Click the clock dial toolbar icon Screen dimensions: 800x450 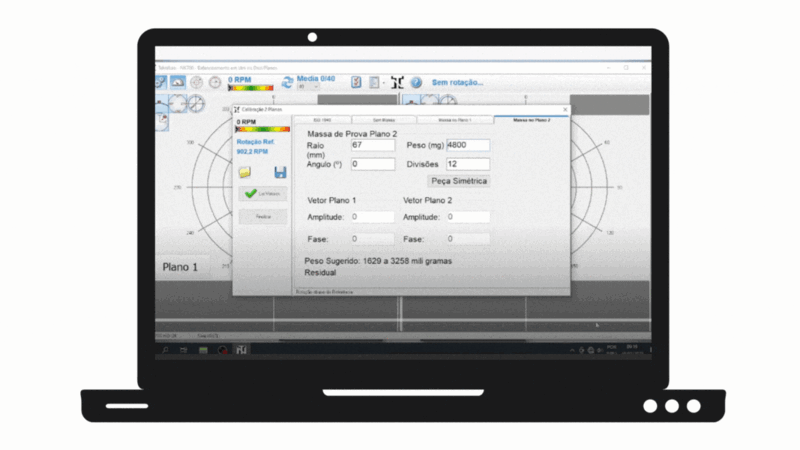(215, 82)
